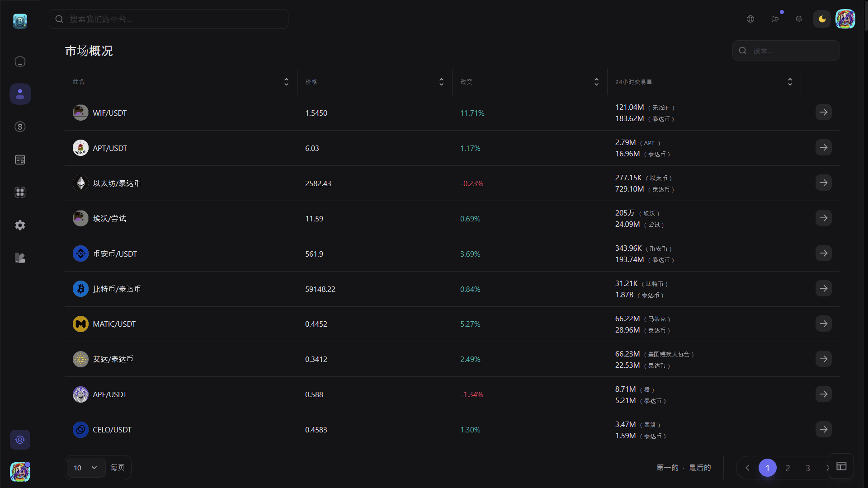Open the user avatar at top right
Image resolution: width=868 pixels, height=488 pixels.
[x=845, y=19]
